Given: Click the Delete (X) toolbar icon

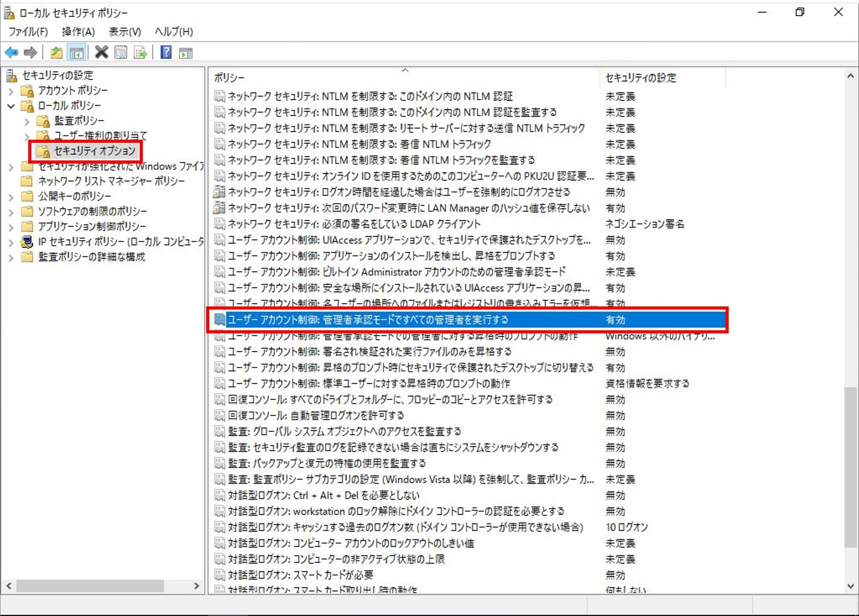Looking at the screenshot, I should (x=102, y=52).
